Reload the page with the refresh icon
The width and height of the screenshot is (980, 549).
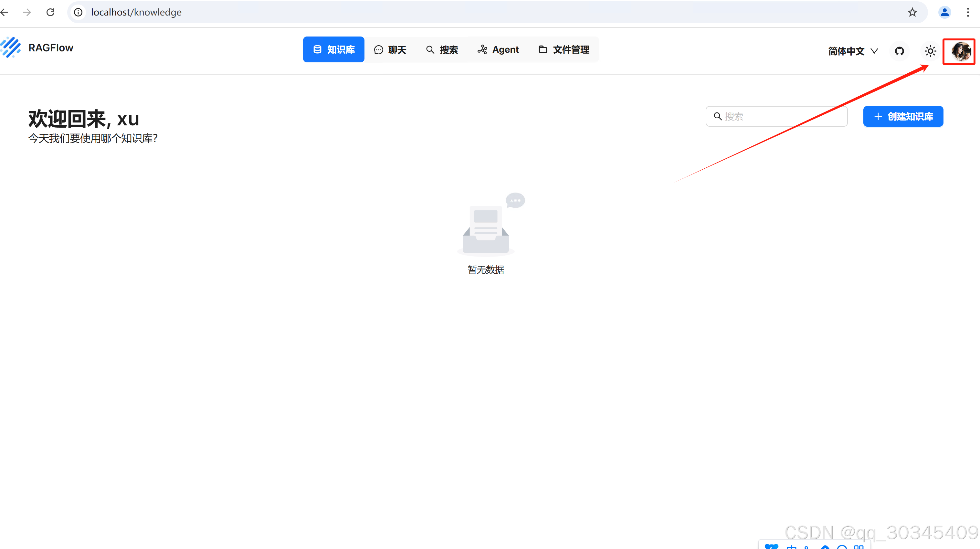[50, 12]
